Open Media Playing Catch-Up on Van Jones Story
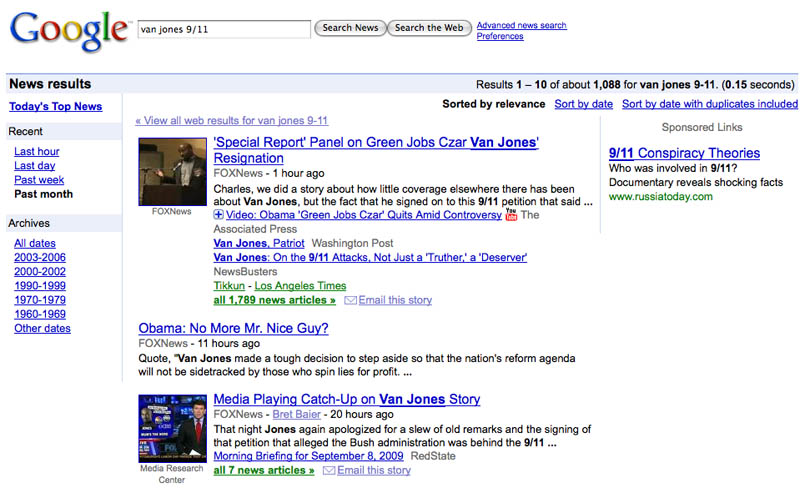This screenshot has width=800, height=488. point(347,399)
